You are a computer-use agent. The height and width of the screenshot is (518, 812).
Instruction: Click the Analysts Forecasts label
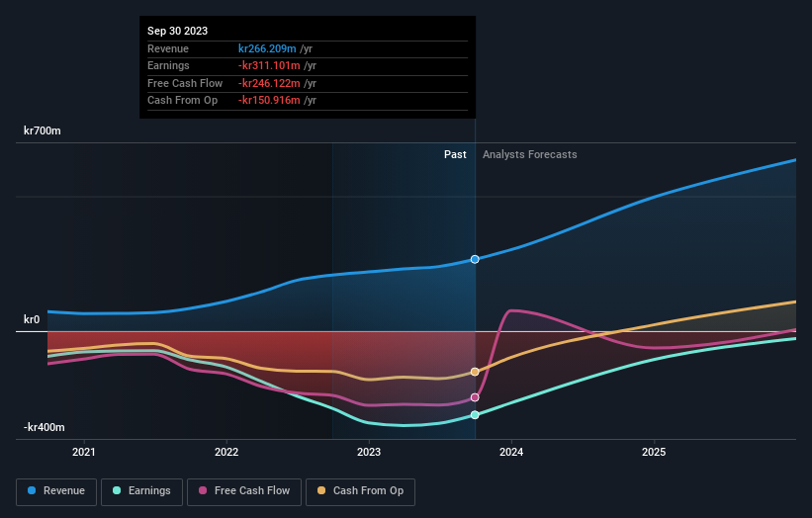530,154
